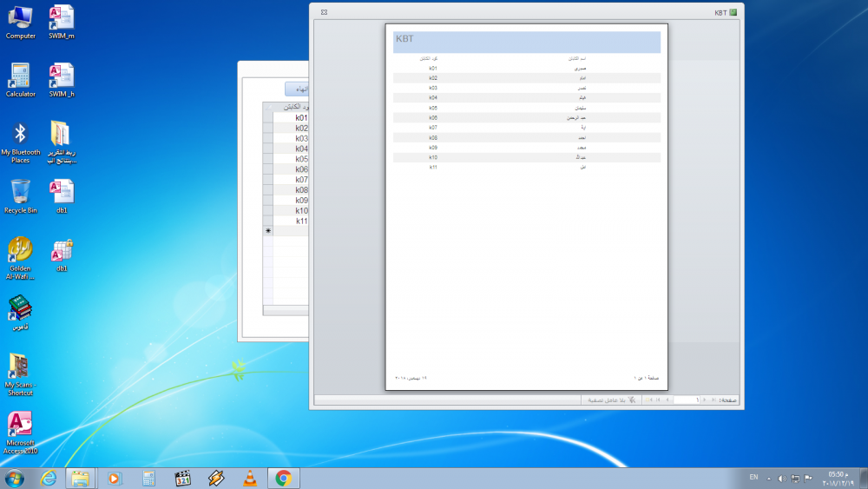Launch the Calculator desktop shortcut
Image resolution: width=868 pixels, height=489 pixels.
coord(21,81)
